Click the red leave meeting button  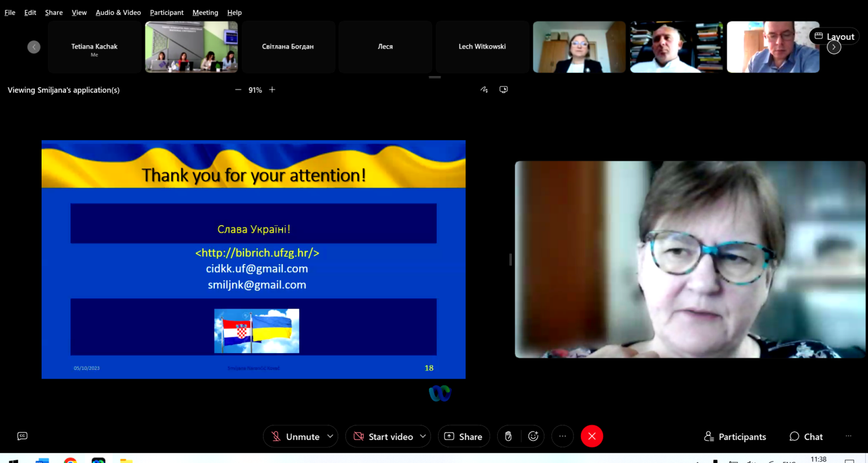pyautogui.click(x=592, y=436)
